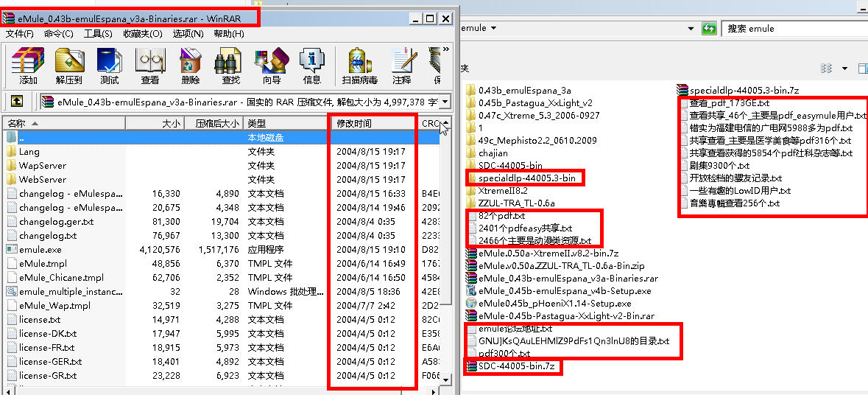This screenshot has height=395, width=868.
Task: Select the chajian folder in Explorer
Action: coord(493,153)
